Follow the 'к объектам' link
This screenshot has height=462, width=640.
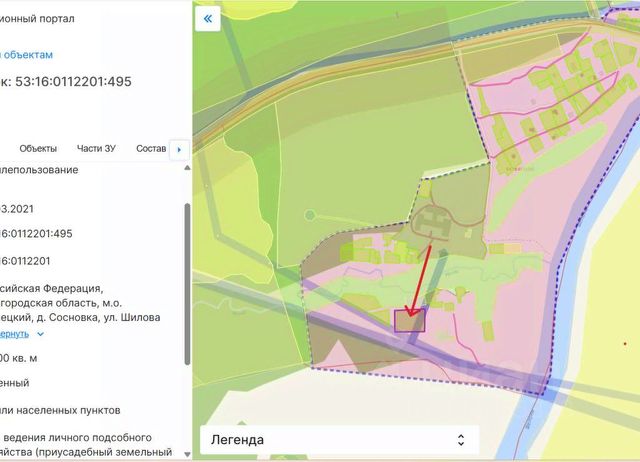(x=26, y=55)
